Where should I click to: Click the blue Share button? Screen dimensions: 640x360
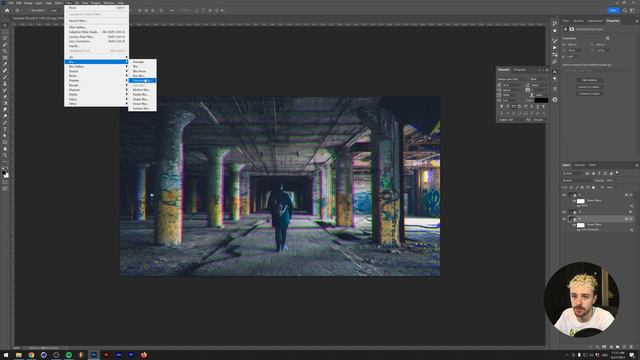click(613, 10)
